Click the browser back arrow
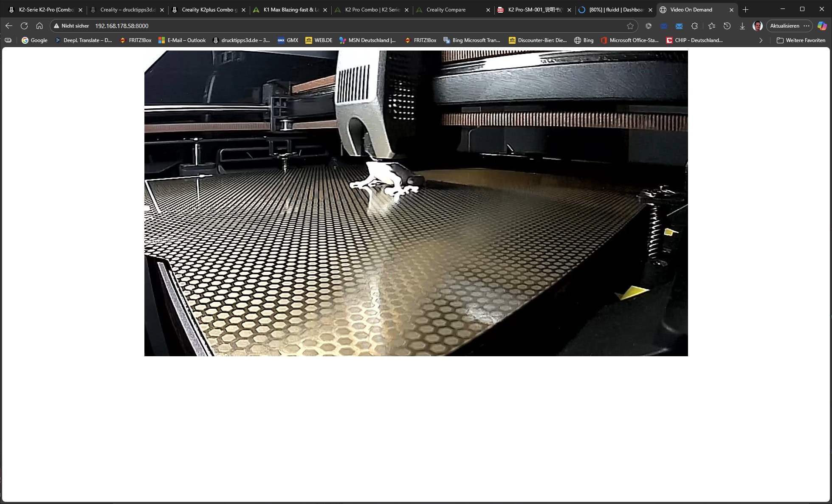 tap(9, 26)
